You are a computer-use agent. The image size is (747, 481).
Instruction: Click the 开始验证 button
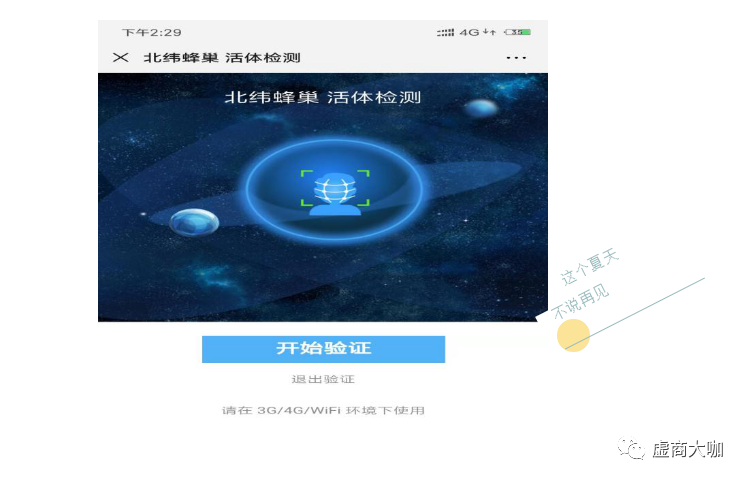323,349
